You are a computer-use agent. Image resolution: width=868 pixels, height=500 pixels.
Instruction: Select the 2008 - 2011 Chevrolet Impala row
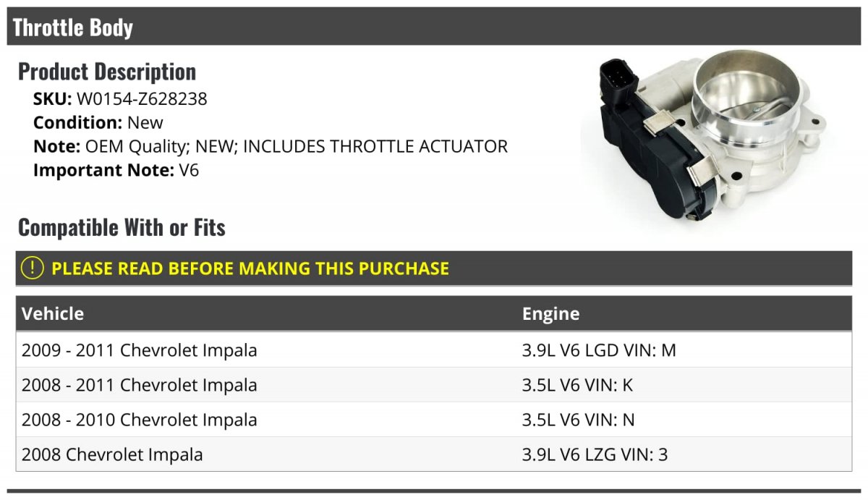(140, 385)
